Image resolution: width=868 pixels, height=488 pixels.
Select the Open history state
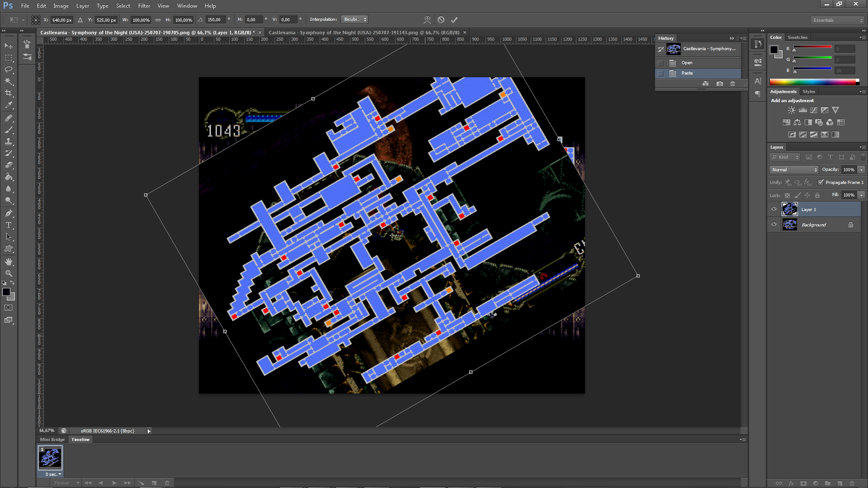[x=698, y=63]
